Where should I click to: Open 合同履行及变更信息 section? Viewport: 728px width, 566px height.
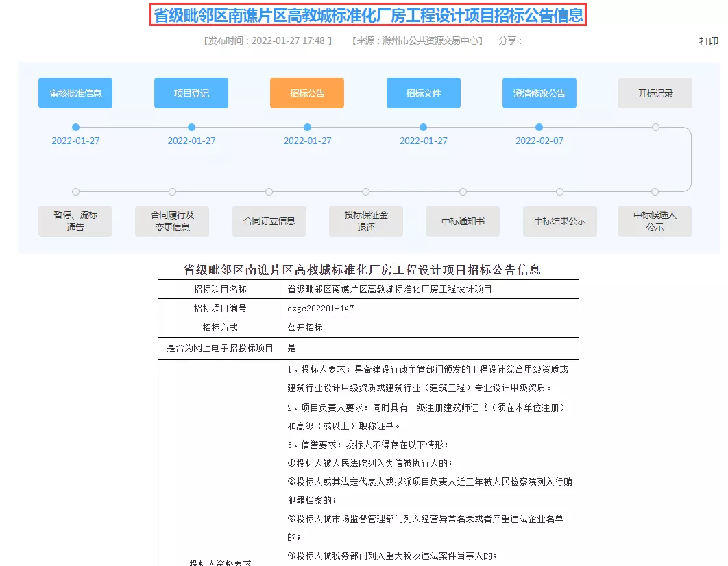(x=172, y=221)
